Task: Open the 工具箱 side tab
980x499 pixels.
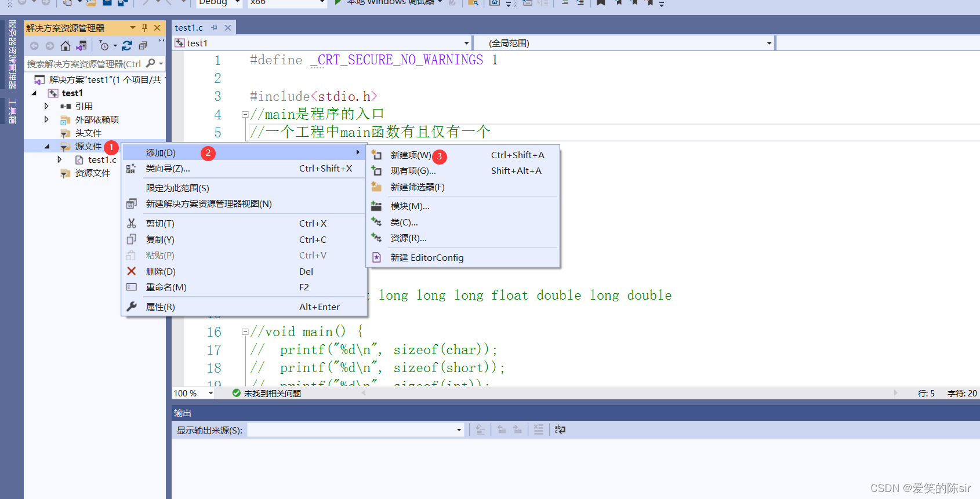Action: [12, 111]
